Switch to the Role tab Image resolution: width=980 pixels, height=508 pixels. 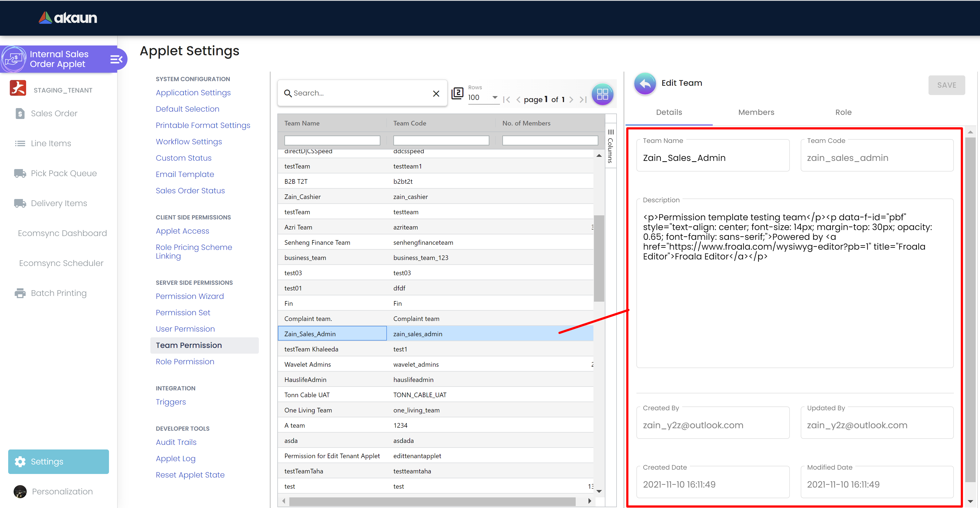pyautogui.click(x=843, y=112)
